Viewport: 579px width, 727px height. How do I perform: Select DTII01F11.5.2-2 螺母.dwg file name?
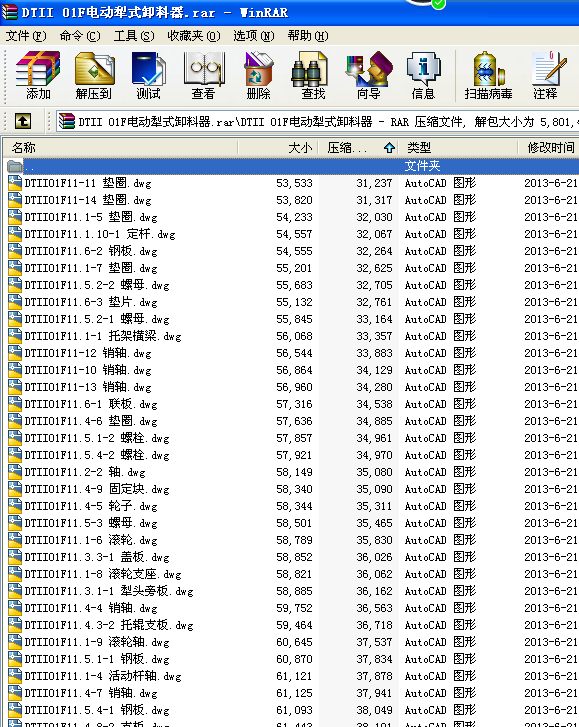point(97,285)
